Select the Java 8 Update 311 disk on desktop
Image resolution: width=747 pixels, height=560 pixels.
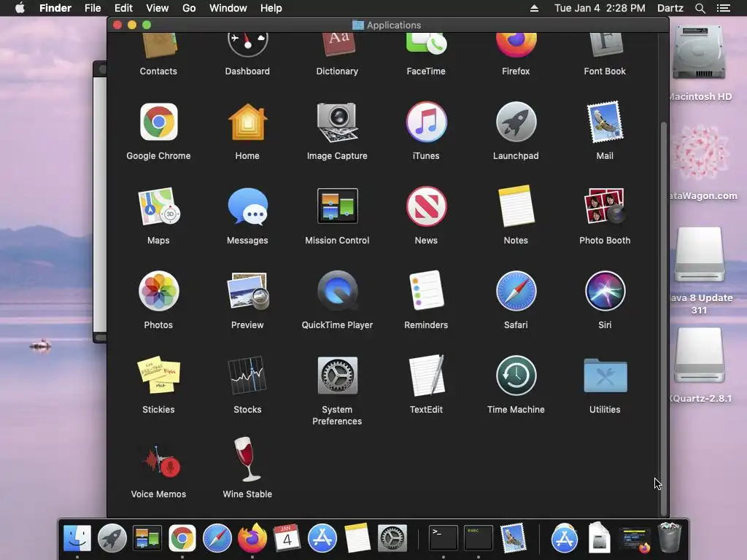coord(700,254)
